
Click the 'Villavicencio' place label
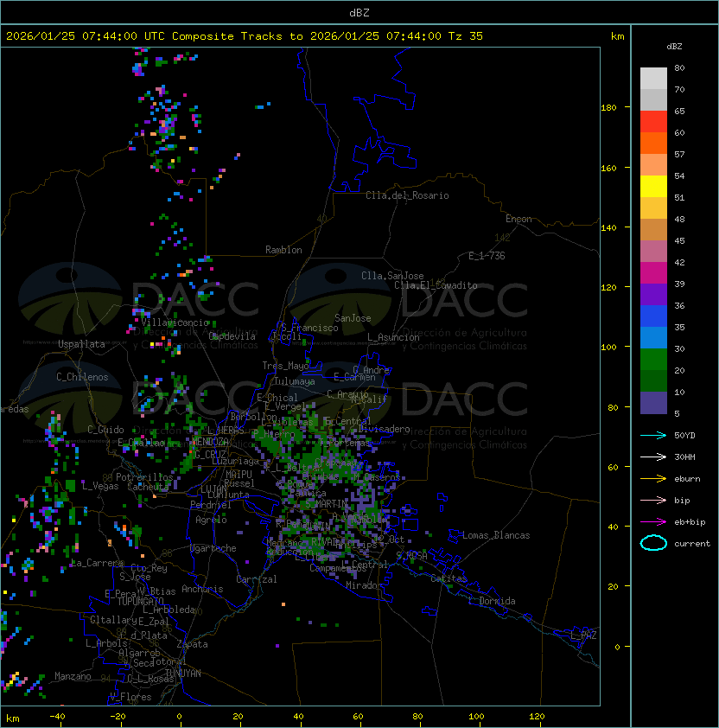point(175,322)
